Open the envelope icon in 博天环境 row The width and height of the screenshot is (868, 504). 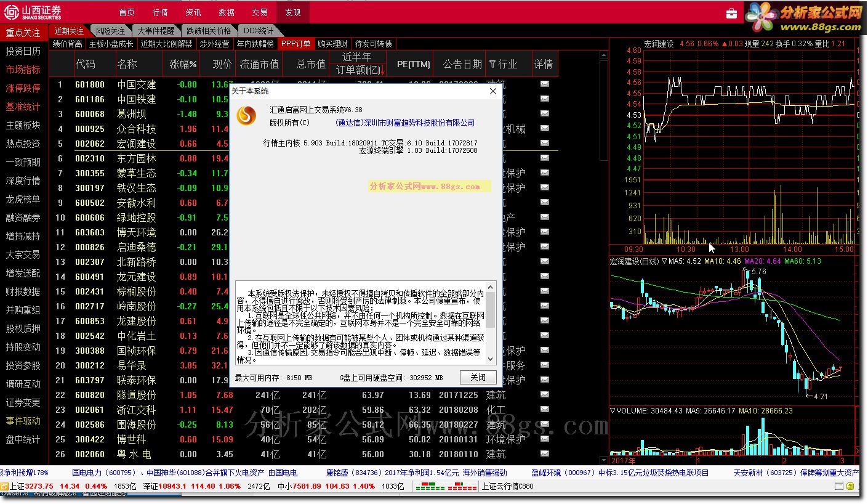[x=544, y=232]
